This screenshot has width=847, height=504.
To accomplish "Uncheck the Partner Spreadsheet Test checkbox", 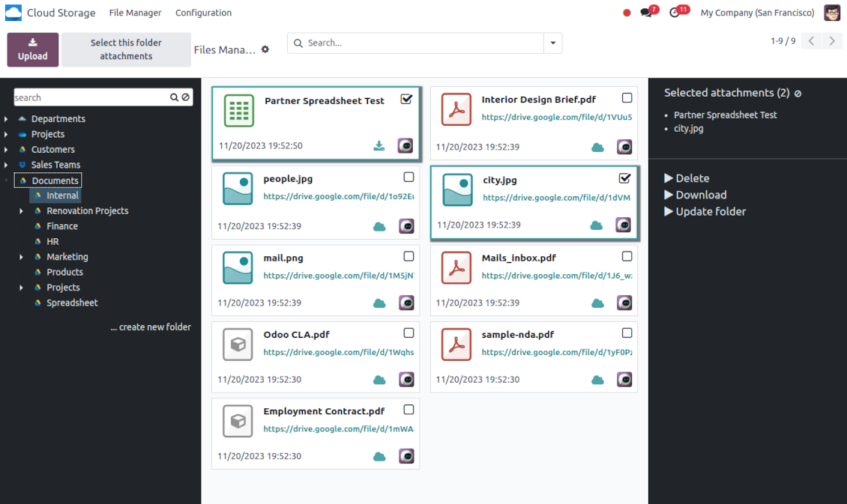I will point(407,100).
